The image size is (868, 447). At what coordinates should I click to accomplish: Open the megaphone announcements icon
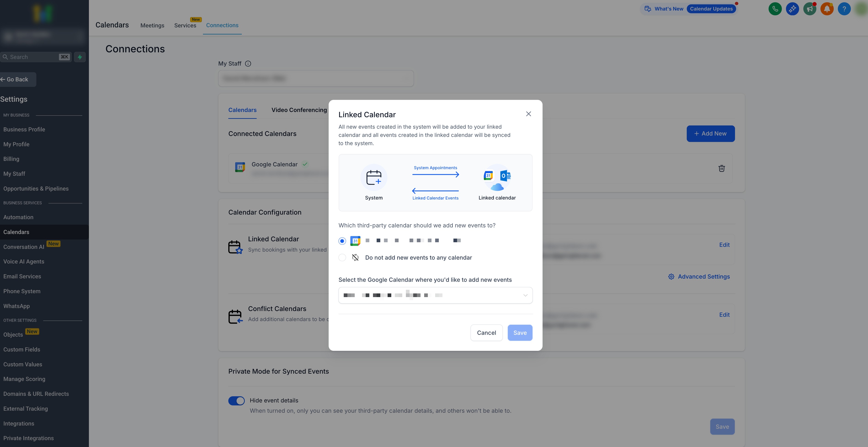(810, 9)
